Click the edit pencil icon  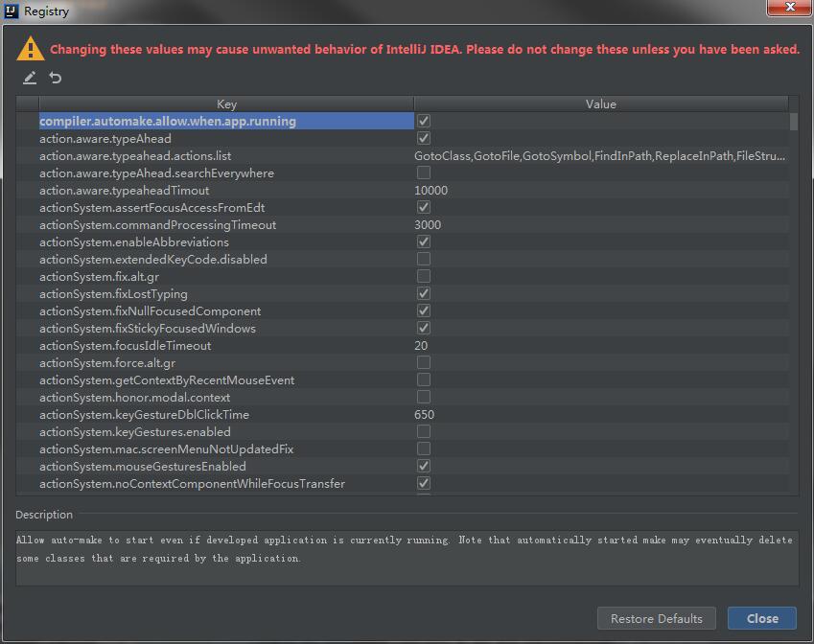(x=30, y=78)
